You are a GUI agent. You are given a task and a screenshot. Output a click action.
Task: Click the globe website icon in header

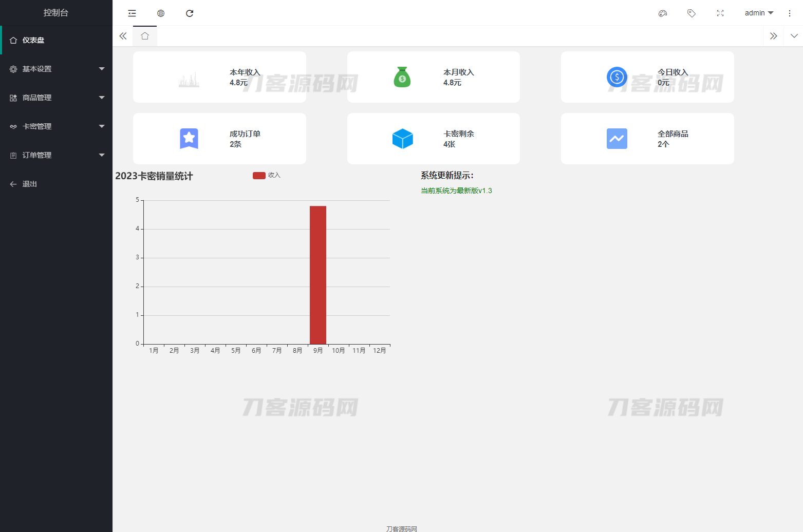(161, 13)
